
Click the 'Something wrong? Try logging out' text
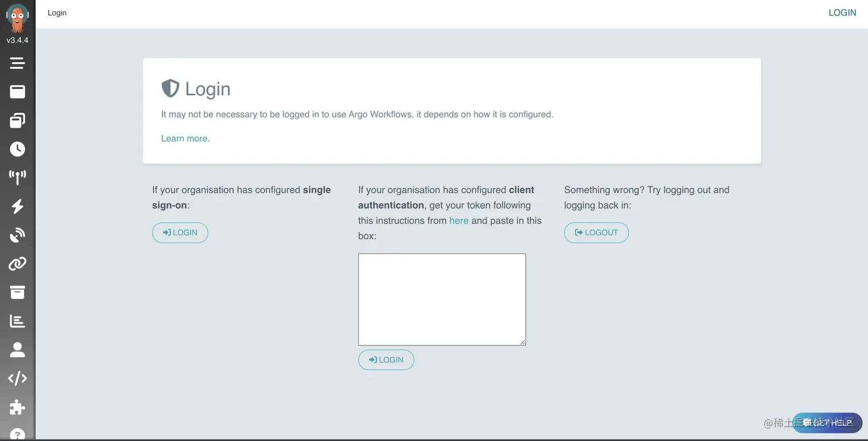tap(647, 197)
